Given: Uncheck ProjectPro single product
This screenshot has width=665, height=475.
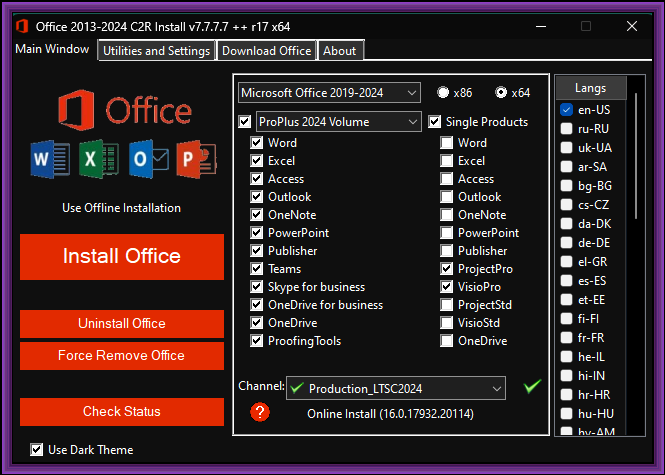Looking at the screenshot, I should pyautogui.click(x=447, y=268).
